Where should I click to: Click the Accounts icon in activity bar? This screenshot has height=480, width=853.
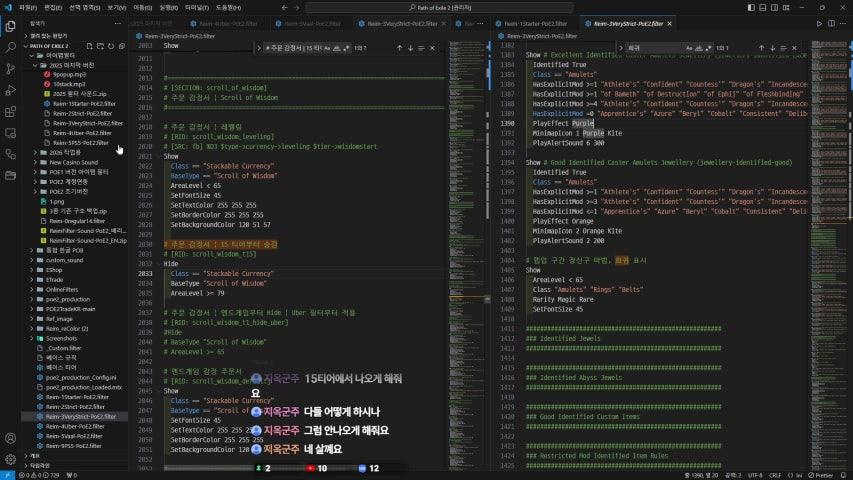pyautogui.click(x=11, y=438)
